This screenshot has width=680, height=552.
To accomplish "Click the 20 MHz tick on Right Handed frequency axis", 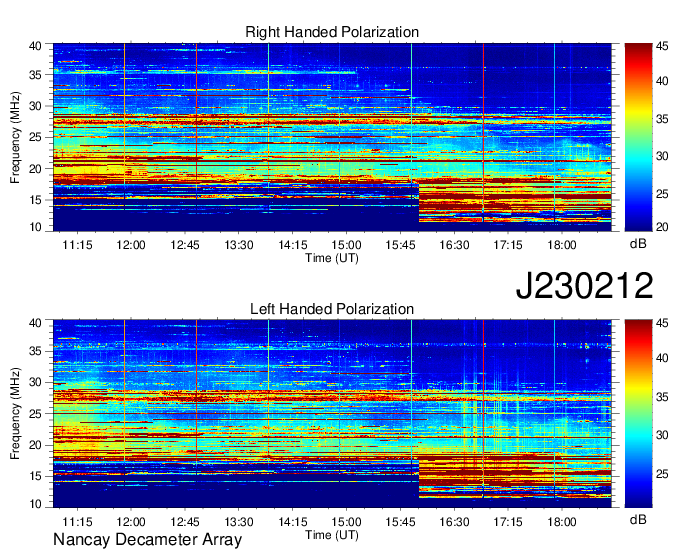I will tap(36, 169).
